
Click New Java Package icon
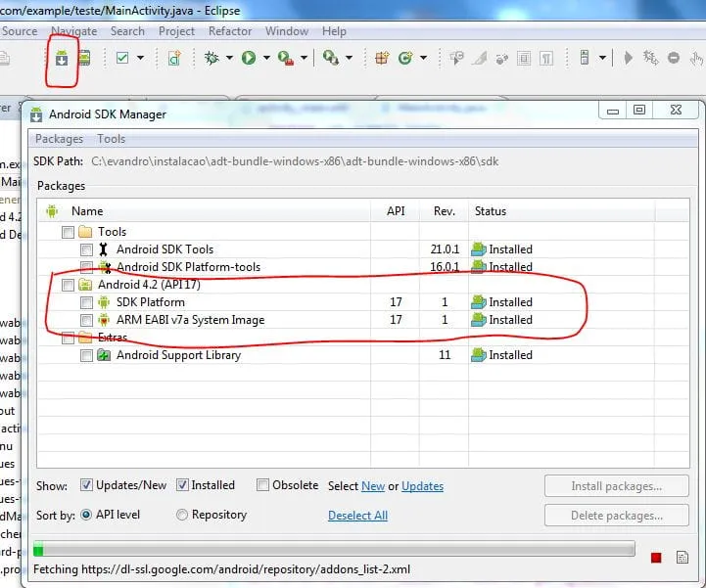click(x=382, y=58)
